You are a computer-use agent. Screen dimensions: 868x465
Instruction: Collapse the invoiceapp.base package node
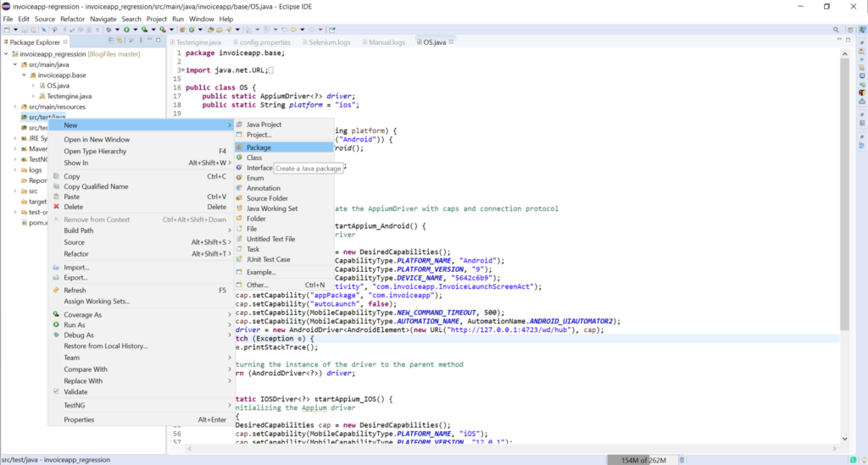click(24, 75)
